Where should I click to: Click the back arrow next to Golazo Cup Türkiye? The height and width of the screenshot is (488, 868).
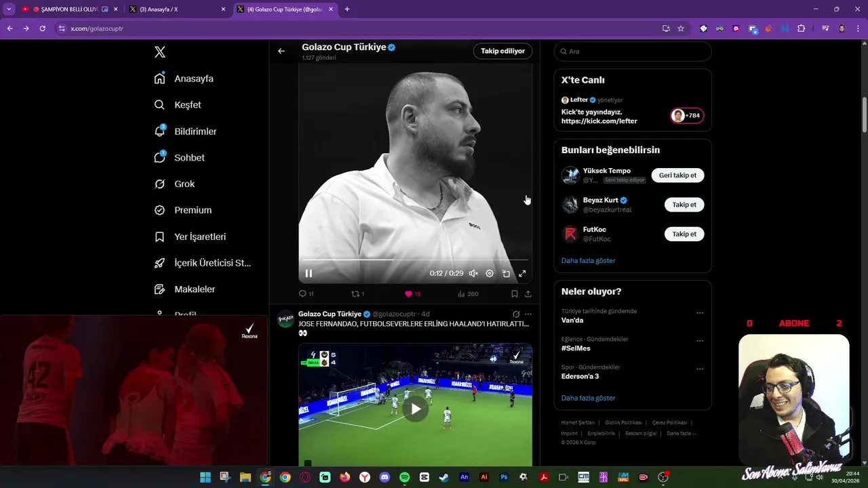281,51
